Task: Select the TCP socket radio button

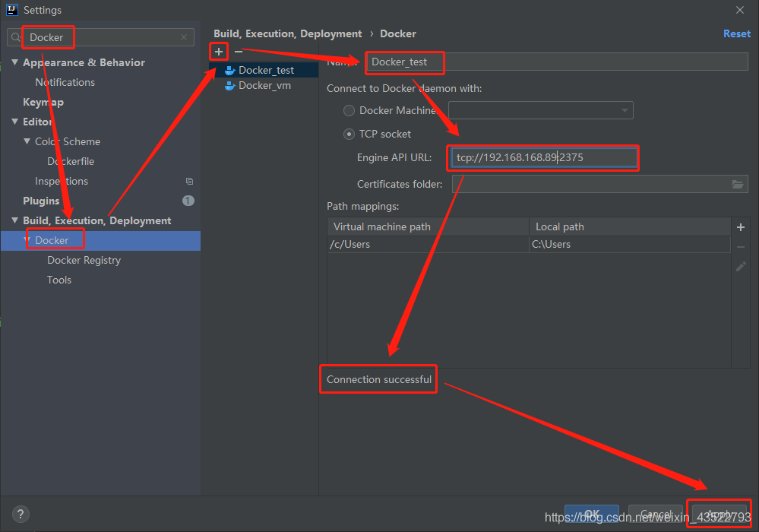Action: point(349,134)
